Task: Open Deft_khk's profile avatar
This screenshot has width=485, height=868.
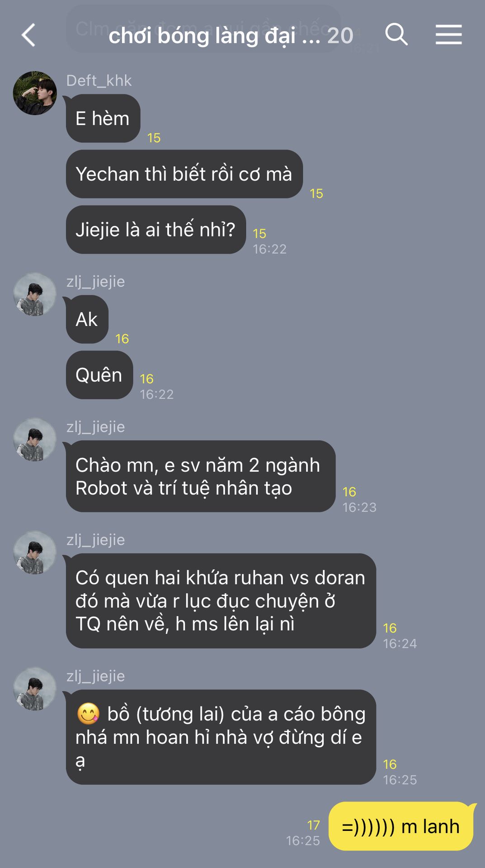Action: pos(35,93)
